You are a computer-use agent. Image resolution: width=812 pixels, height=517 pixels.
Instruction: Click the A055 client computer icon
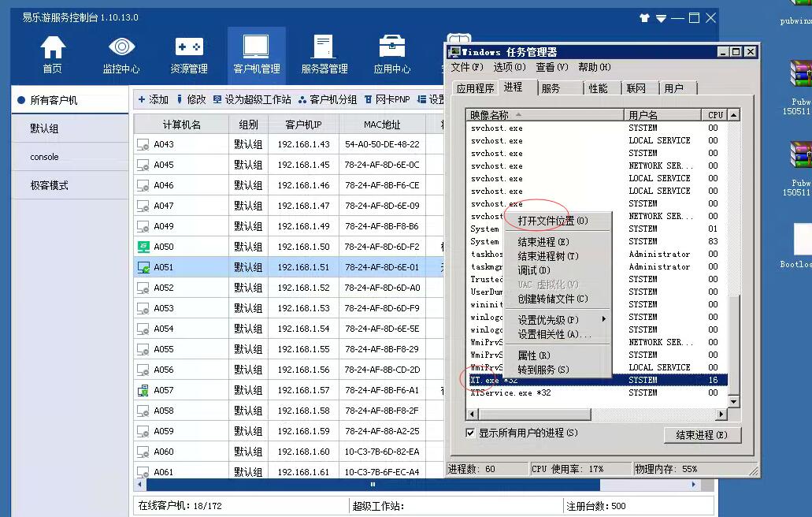click(143, 350)
